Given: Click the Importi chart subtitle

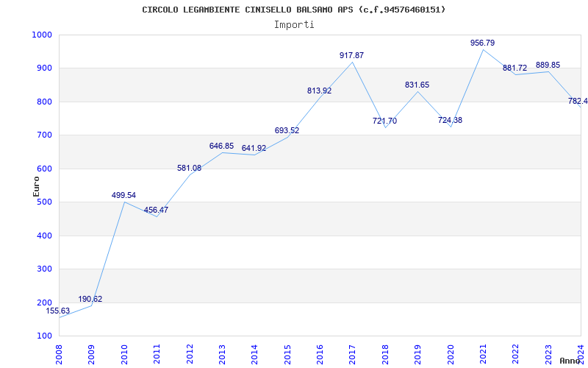Looking at the screenshot, I should click(x=294, y=25).
